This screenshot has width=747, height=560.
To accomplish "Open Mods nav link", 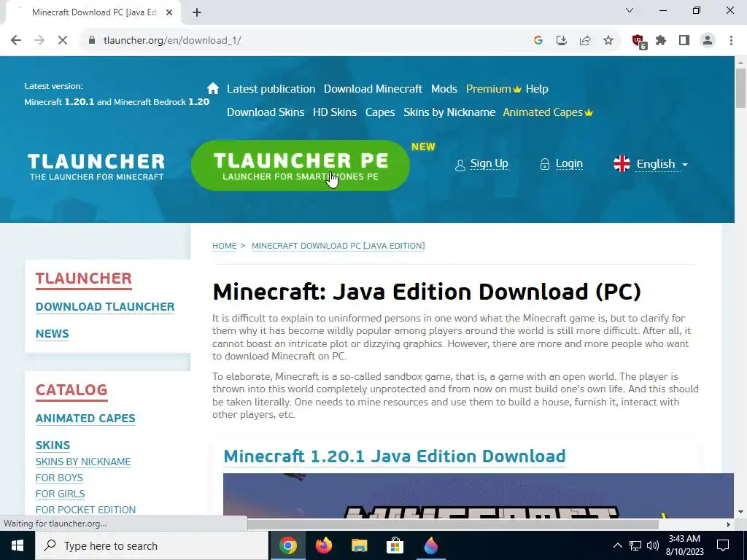I will click(444, 89).
